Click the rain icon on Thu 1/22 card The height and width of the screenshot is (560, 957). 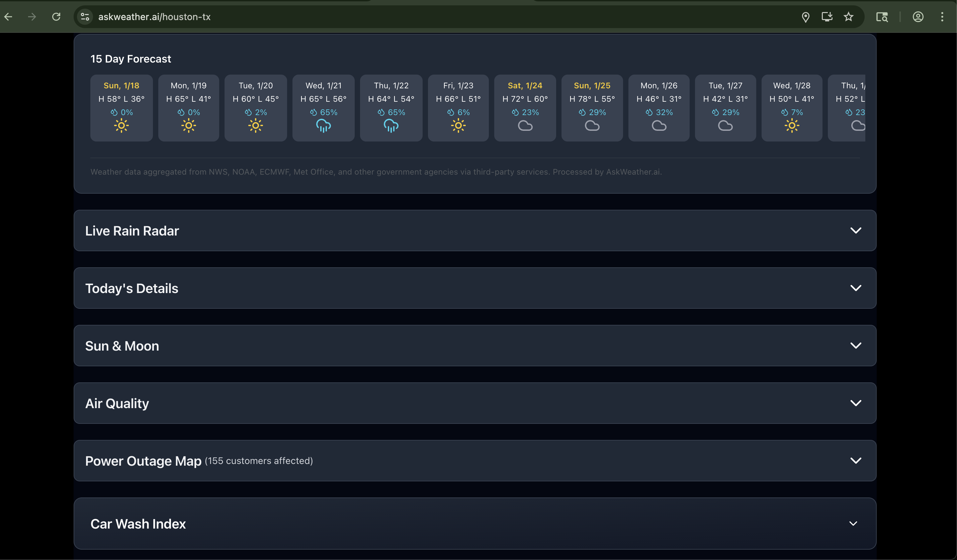(391, 125)
